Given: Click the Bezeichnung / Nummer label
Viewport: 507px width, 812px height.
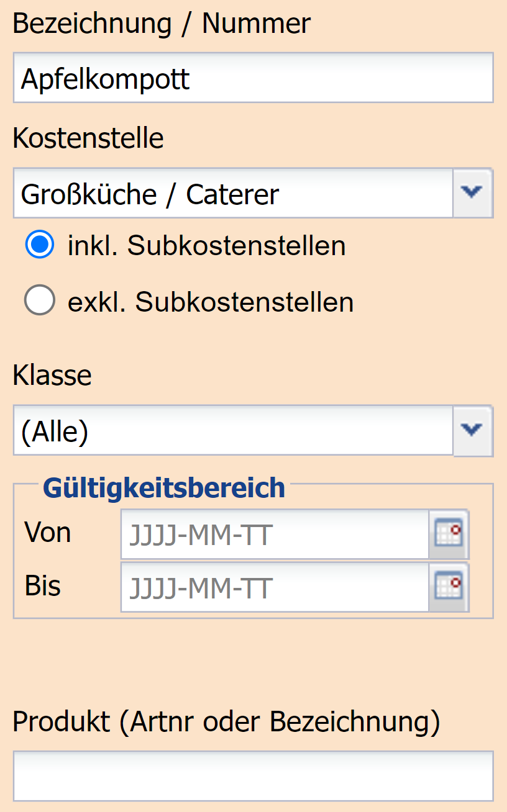Looking at the screenshot, I should point(162,25).
